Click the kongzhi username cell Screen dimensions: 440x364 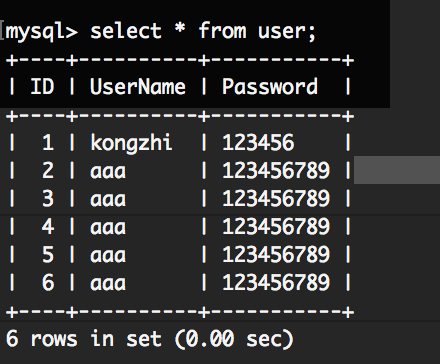pos(131,143)
